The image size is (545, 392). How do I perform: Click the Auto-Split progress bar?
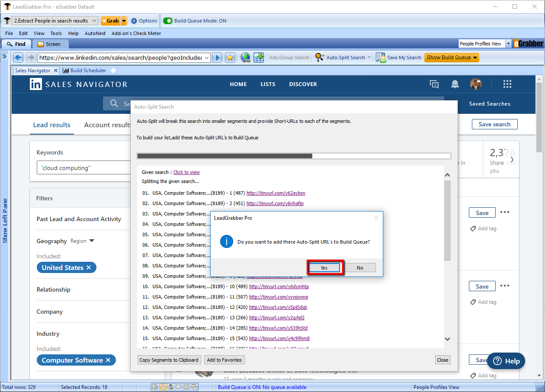294,156
